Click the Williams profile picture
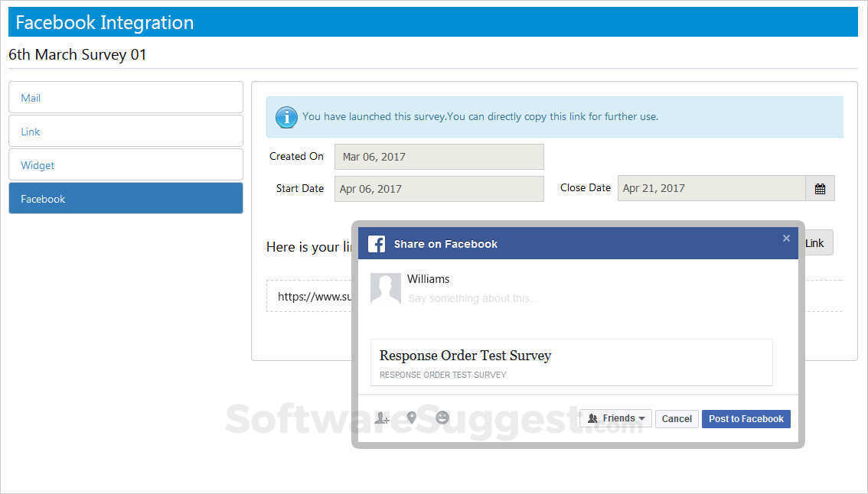The image size is (868, 494). point(386,288)
